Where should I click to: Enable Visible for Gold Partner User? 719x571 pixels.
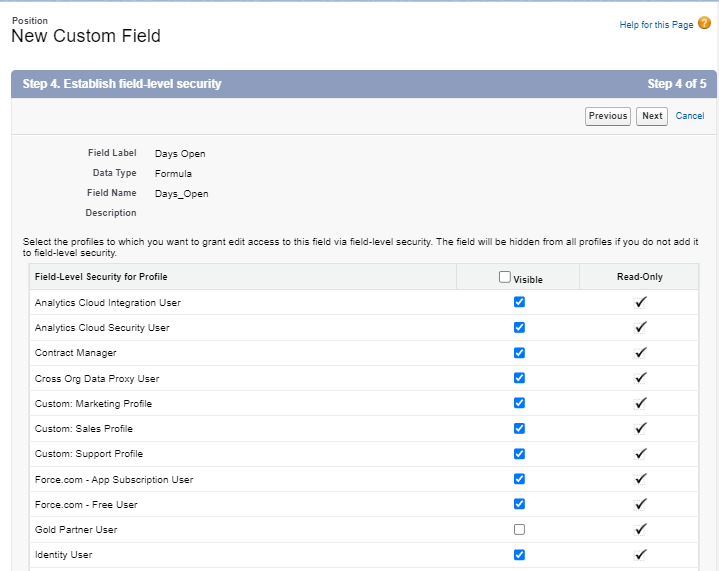tap(519, 530)
